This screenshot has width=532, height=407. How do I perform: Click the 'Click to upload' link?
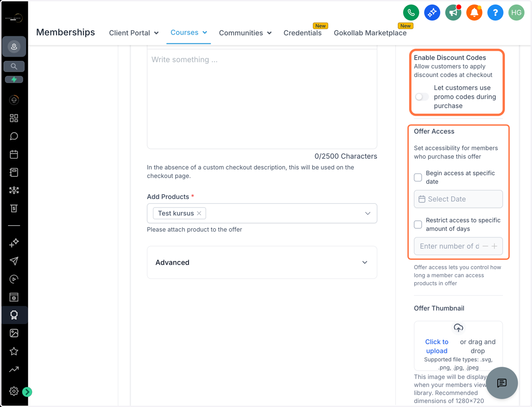click(437, 346)
